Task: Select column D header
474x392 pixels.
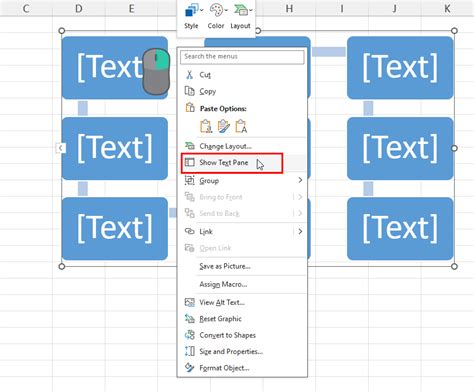Action: (x=79, y=8)
